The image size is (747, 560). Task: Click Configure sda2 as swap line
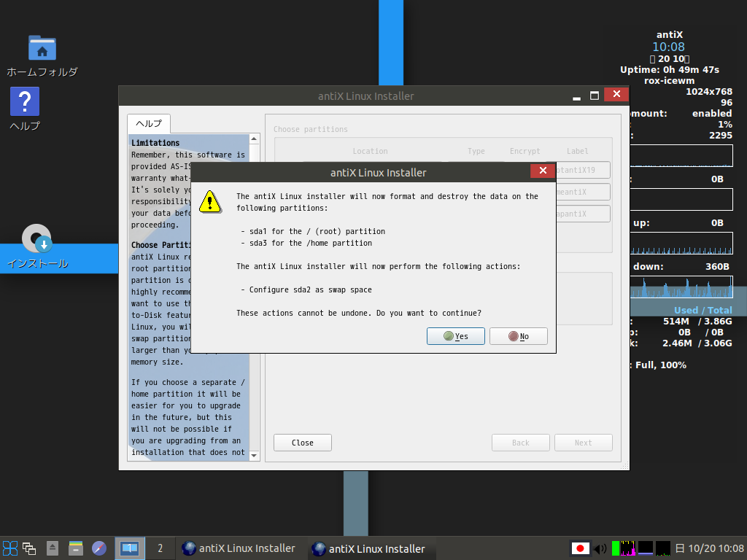tap(306, 289)
